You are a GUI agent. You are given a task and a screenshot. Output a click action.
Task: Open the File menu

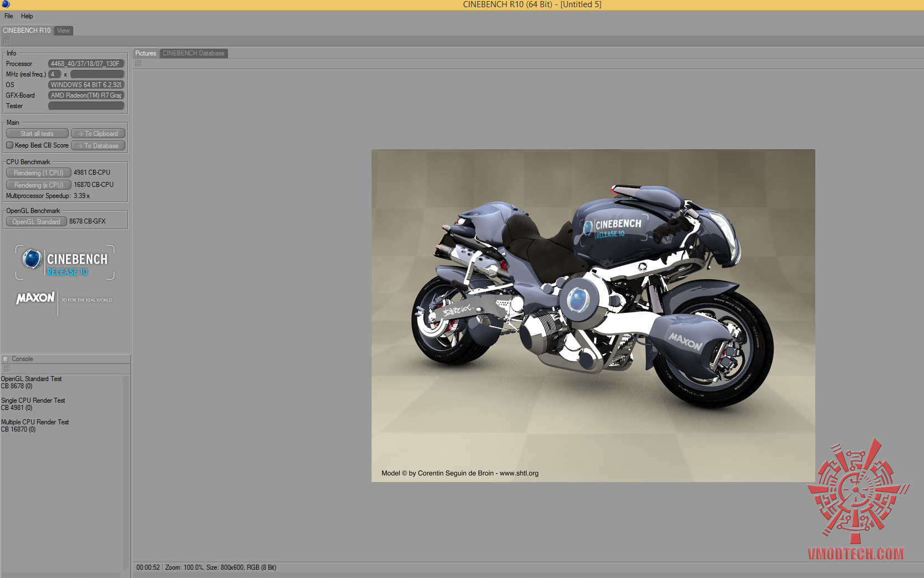(9, 16)
